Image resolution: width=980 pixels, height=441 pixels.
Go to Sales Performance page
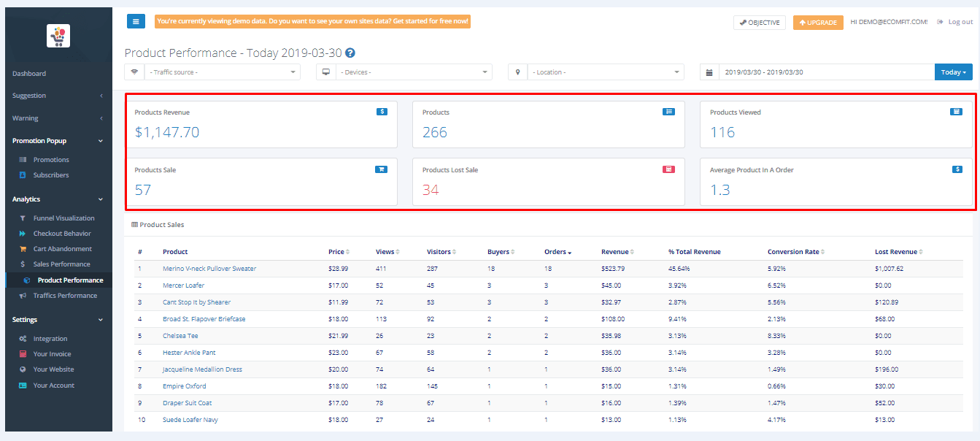61,264
